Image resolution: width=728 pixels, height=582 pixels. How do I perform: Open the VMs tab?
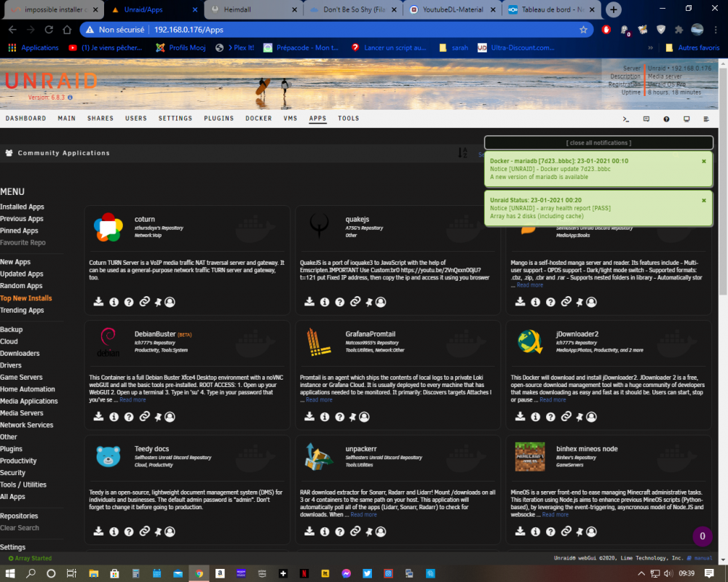[290, 119]
